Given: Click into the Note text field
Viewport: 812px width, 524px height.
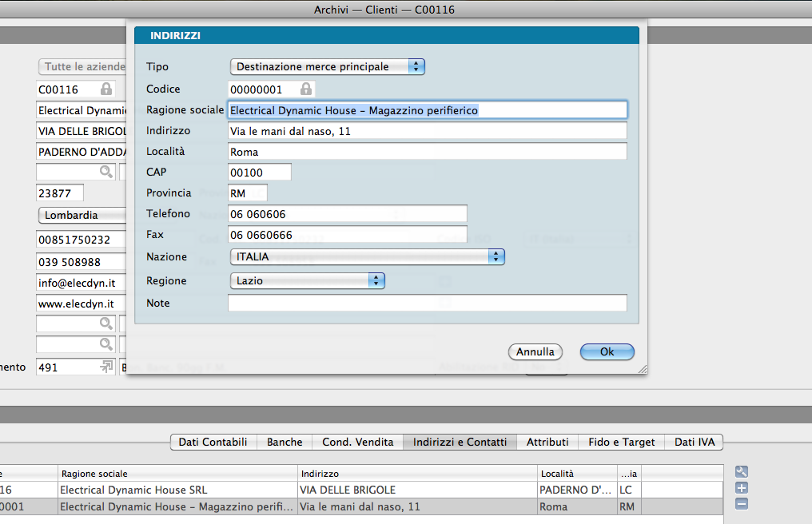Looking at the screenshot, I should [x=427, y=303].
